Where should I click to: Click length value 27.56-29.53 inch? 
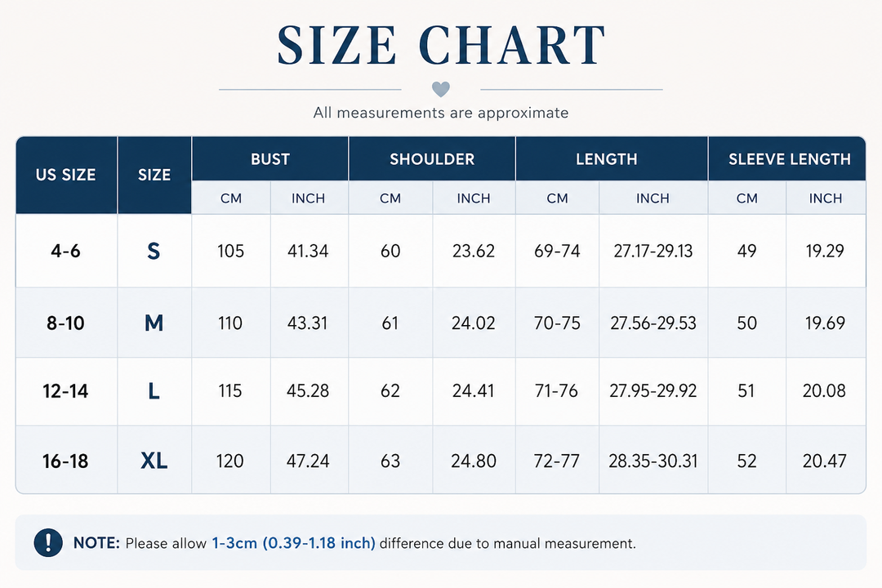point(653,323)
